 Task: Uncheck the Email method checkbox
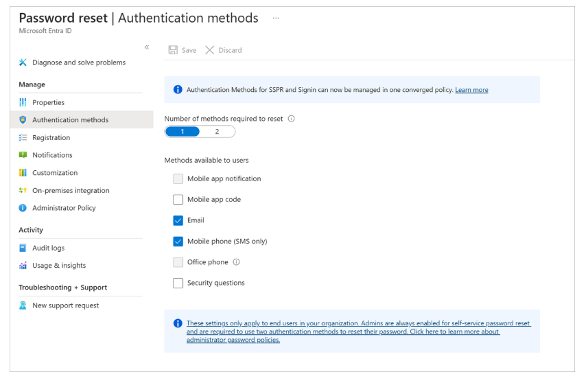pos(178,220)
